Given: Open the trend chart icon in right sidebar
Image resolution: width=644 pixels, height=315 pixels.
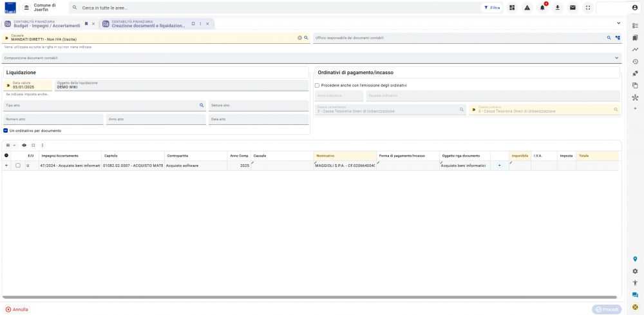Looking at the screenshot, I should click(x=636, y=50).
